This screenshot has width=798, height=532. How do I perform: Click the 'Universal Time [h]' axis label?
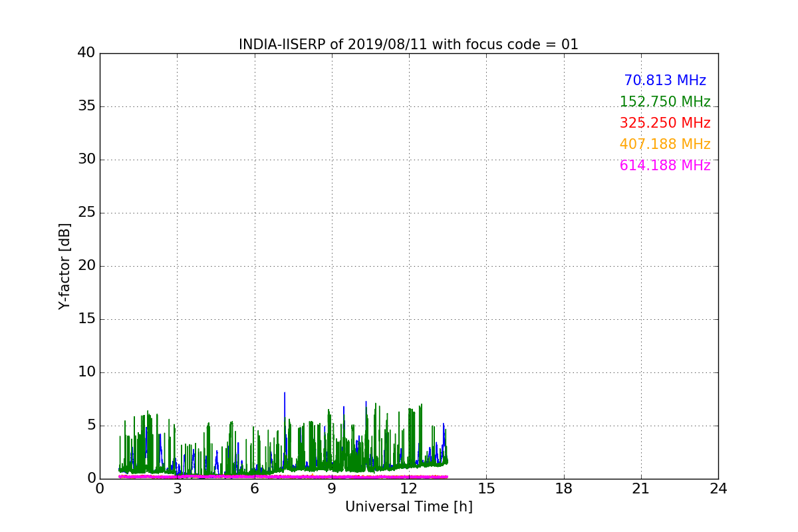[x=408, y=507]
